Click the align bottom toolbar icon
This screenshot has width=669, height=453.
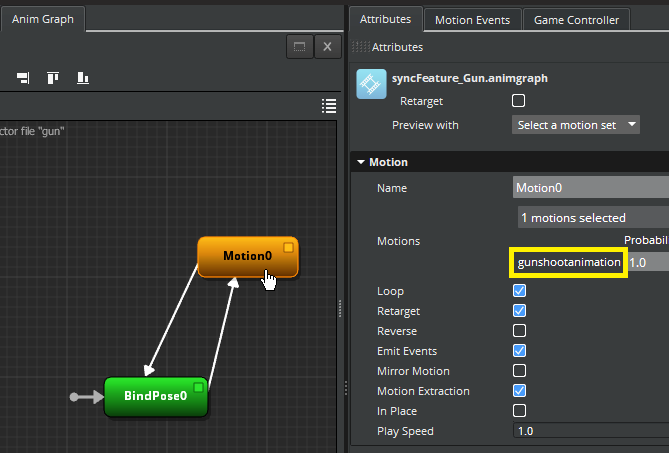(83, 78)
